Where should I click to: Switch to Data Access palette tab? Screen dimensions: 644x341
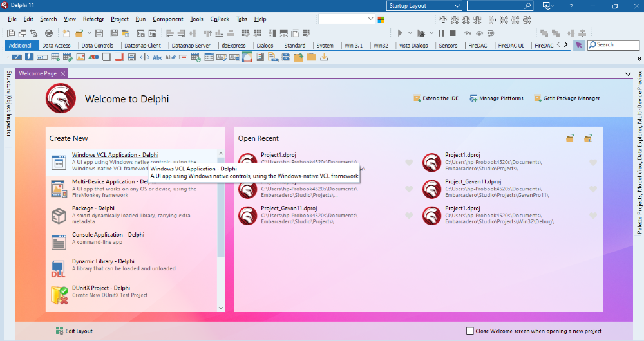click(x=56, y=46)
